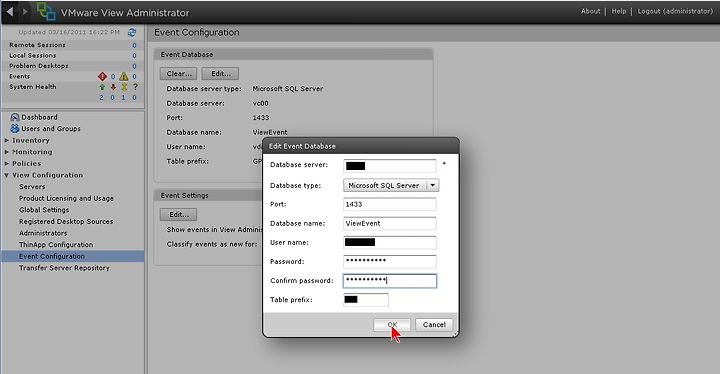Image resolution: width=720 pixels, height=374 pixels.
Task: Open Transfer Server Repository
Action: tap(64, 268)
